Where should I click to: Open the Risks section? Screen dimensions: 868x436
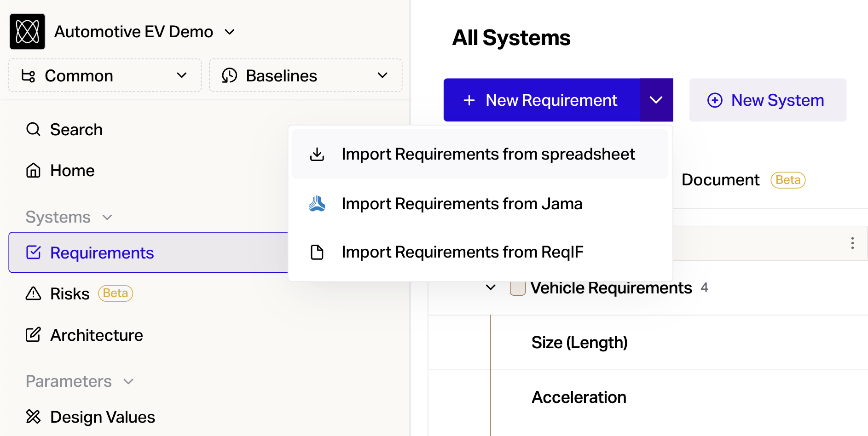pyautogui.click(x=69, y=294)
